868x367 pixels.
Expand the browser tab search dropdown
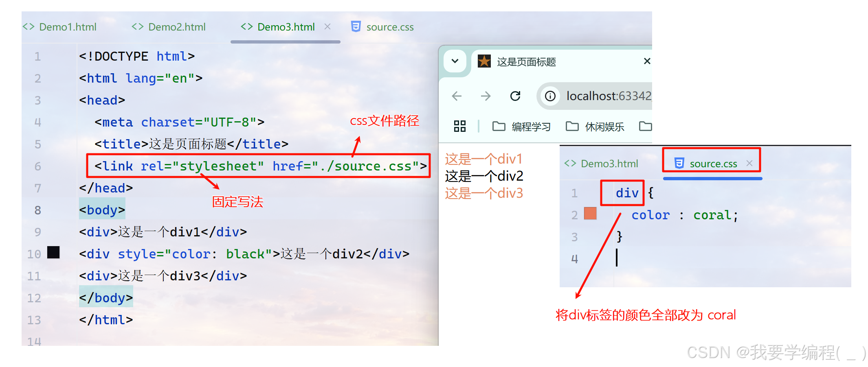[x=455, y=61]
